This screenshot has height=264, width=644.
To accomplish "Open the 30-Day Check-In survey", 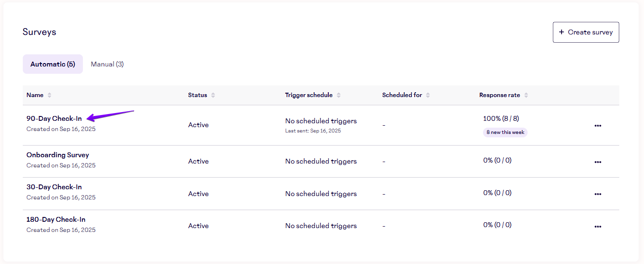I will click(54, 187).
